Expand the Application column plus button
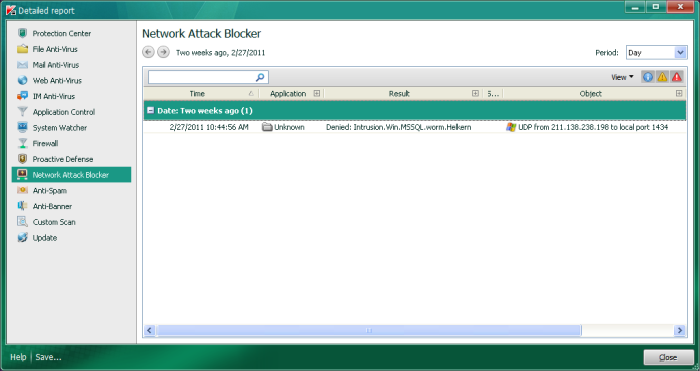 pos(317,93)
